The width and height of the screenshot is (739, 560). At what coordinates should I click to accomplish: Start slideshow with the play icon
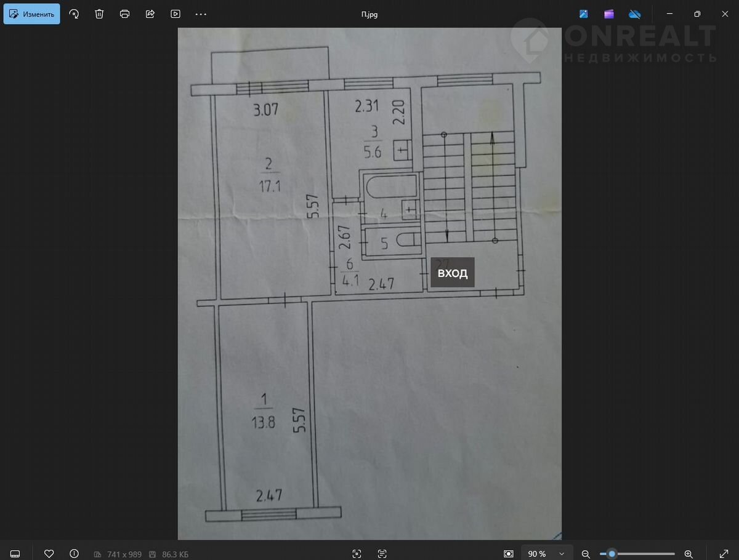point(176,14)
